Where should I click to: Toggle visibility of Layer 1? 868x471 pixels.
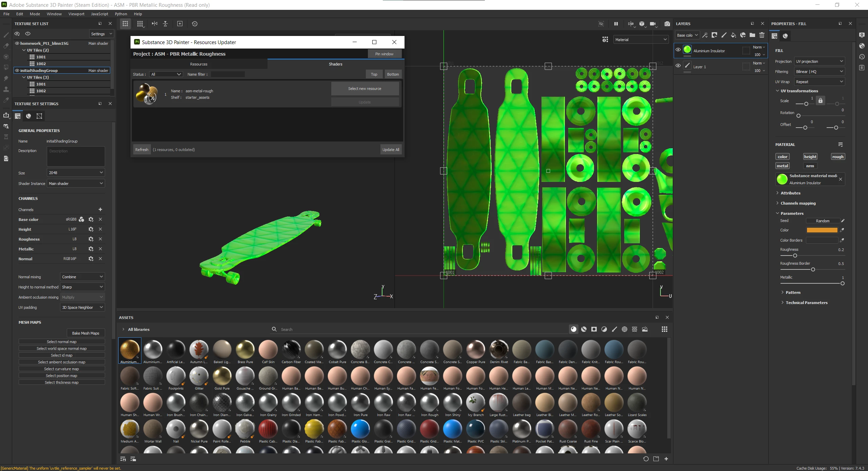[678, 66]
